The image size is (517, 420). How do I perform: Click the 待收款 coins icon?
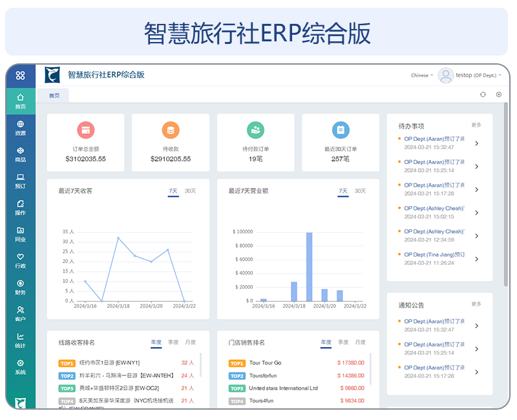171,131
